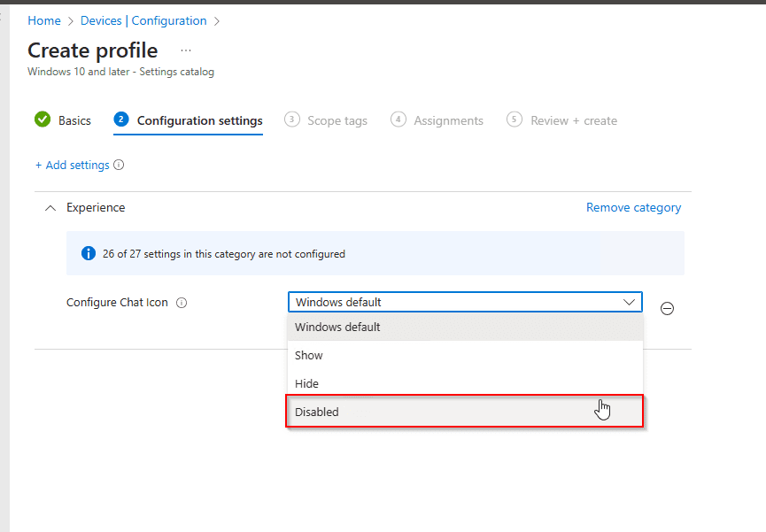
Task: Click the Remove category link
Action: (x=633, y=207)
